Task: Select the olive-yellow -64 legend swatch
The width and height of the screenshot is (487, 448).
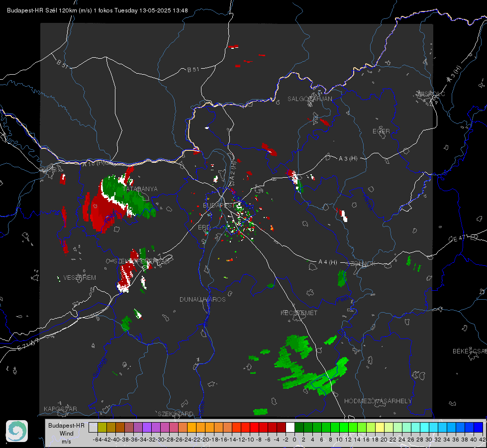Action: pyautogui.click(x=102, y=427)
